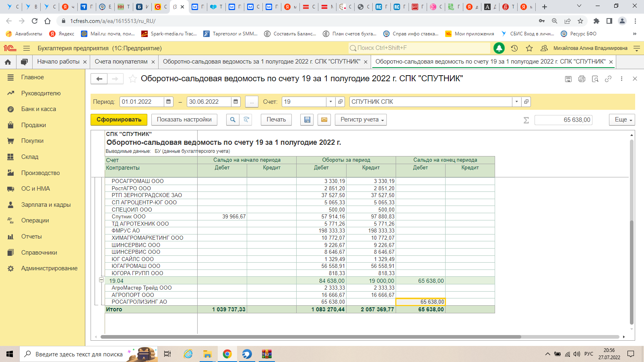Click the green notifications bell icon
The height and width of the screenshot is (362, 644).
point(499,48)
